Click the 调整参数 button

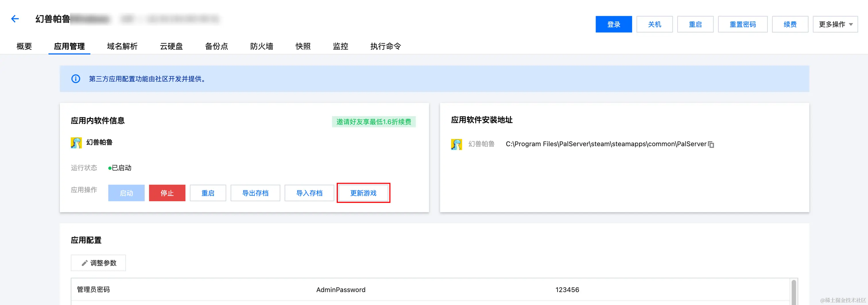point(98,263)
